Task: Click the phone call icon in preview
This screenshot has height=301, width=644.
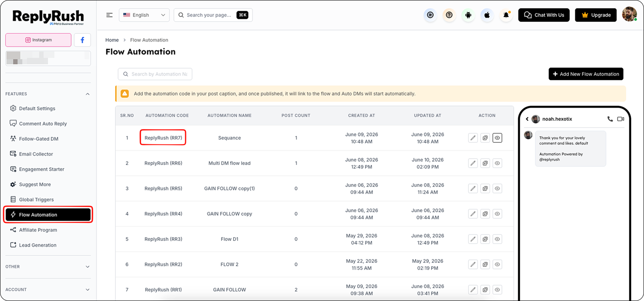Action: click(x=610, y=119)
